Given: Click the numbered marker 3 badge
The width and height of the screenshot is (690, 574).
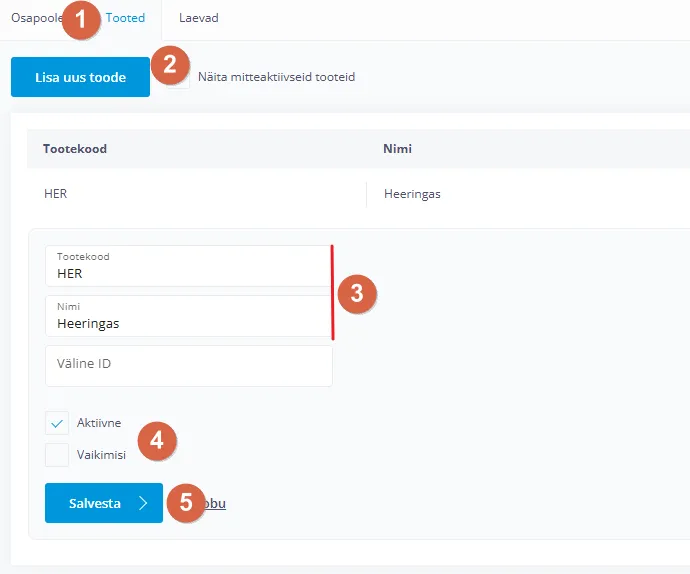Looking at the screenshot, I should (x=357, y=293).
